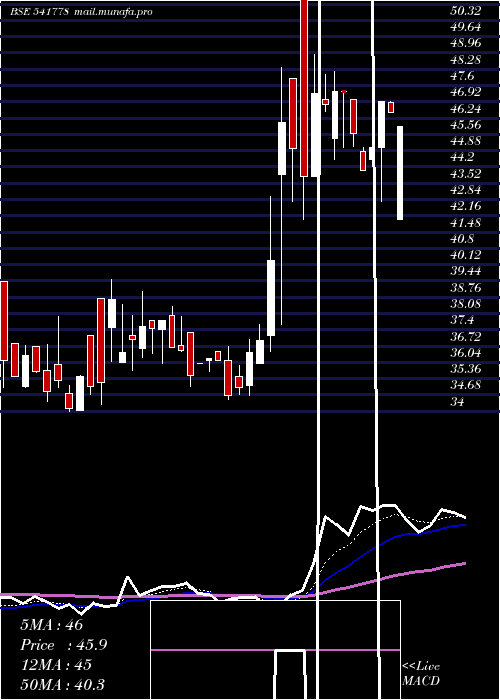This screenshot has width=500, height=700.
Task: Click the 50MA : 40.3 readout
Action: 63,684
